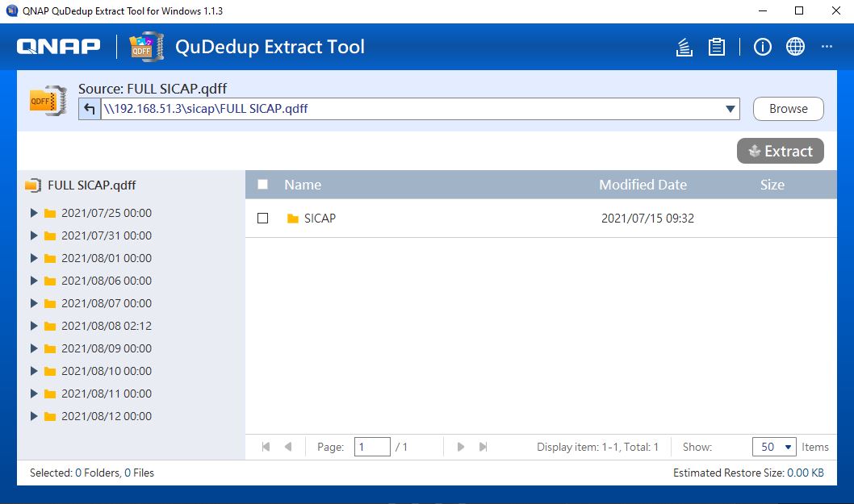Select the 2021/08/12 00:00 snapshot entry
Screen dimensions: 854x504
click(106, 417)
